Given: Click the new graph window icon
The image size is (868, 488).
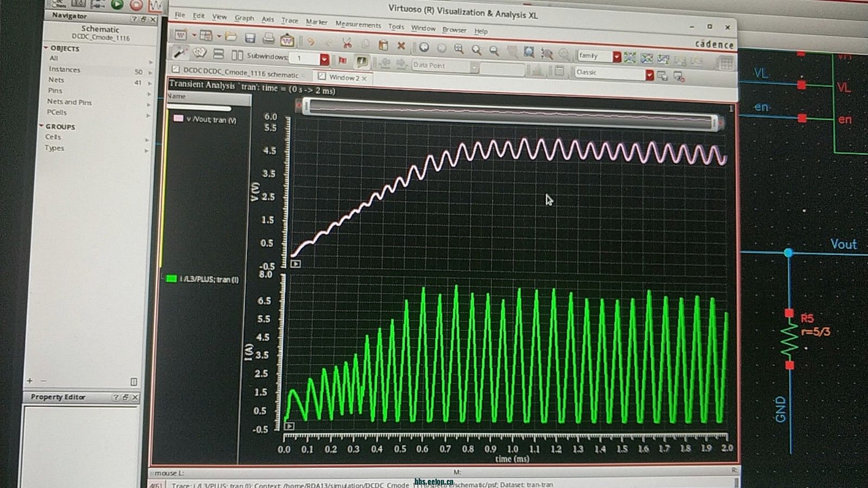Looking at the screenshot, I should 181,35.
